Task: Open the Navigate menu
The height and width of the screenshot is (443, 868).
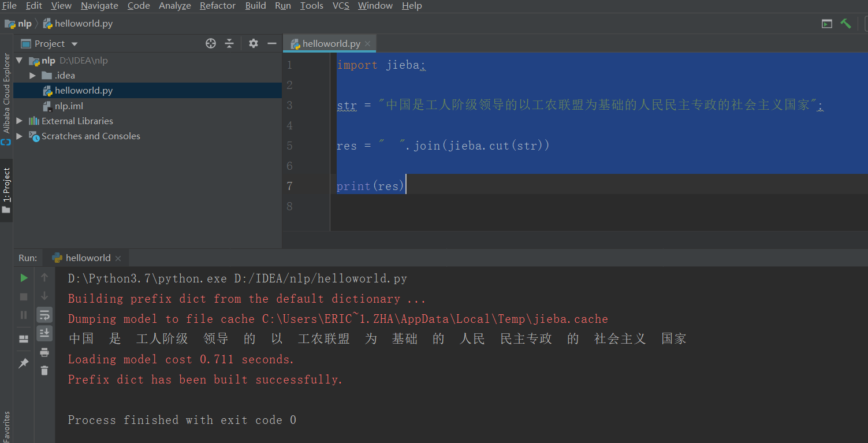Action: pyautogui.click(x=99, y=6)
